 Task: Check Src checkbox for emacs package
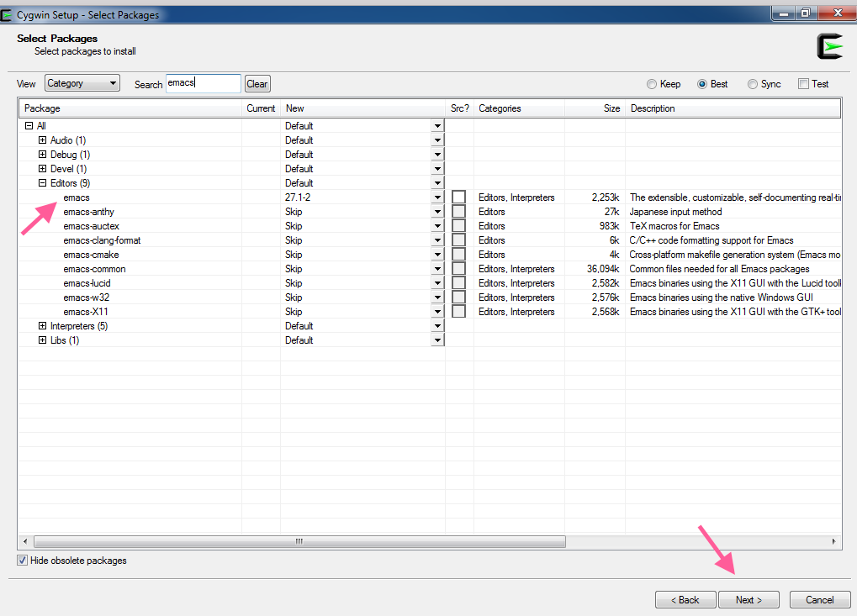pos(459,197)
